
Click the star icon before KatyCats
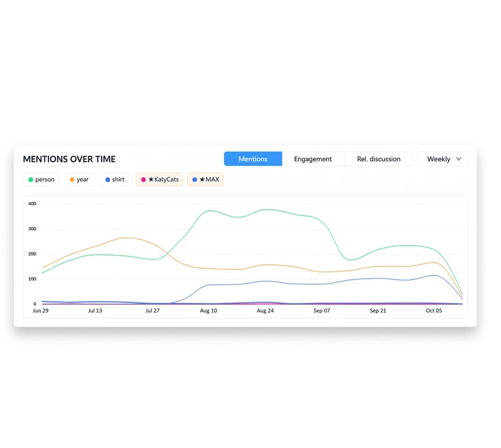151,179
